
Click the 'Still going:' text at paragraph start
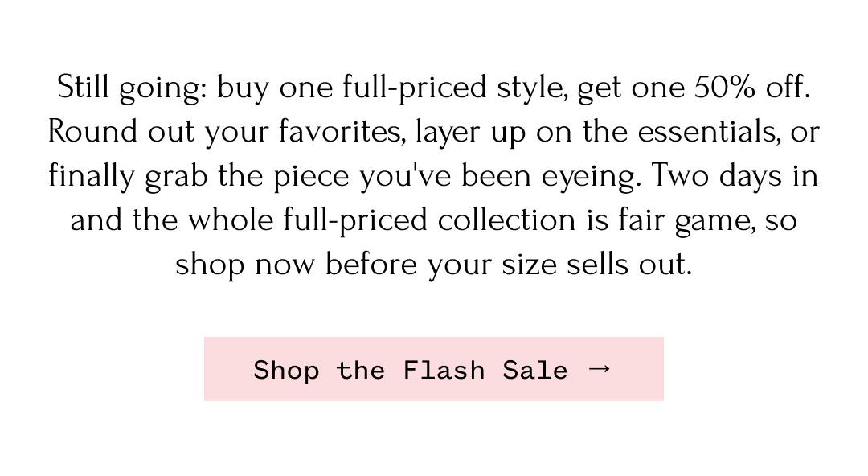[132, 88]
